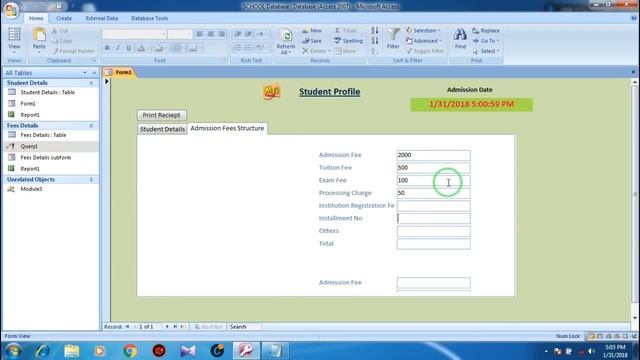Open the External Data ribbon tab
The height and width of the screenshot is (360, 640).
click(x=102, y=18)
